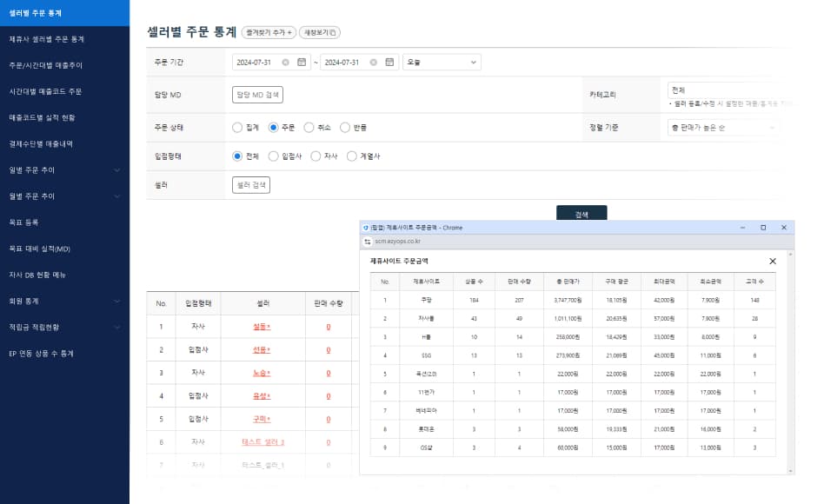The width and height of the screenshot is (824, 504).
Task: Click the 즐겨찾기 추가 + button
Action: (269, 32)
